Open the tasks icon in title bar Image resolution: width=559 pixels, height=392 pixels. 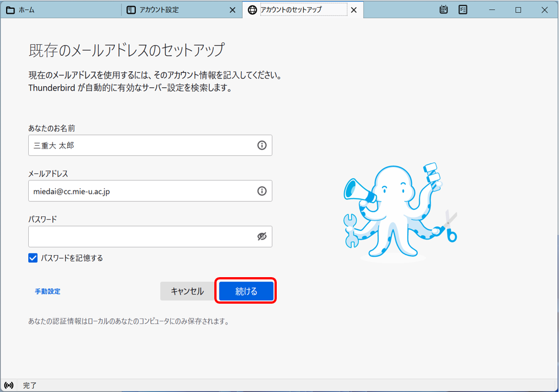click(x=463, y=9)
